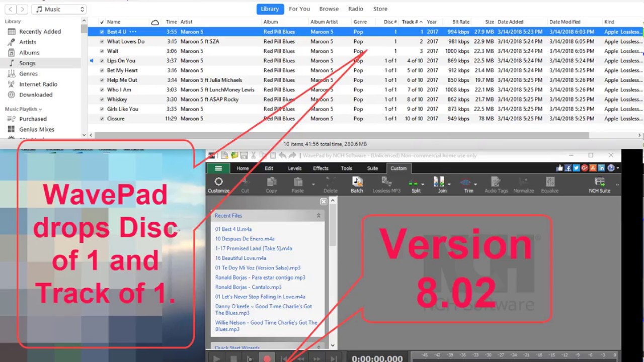The height and width of the screenshot is (362, 644).
Task: Uncheck the Wait song checkbox
Action: 102,51
